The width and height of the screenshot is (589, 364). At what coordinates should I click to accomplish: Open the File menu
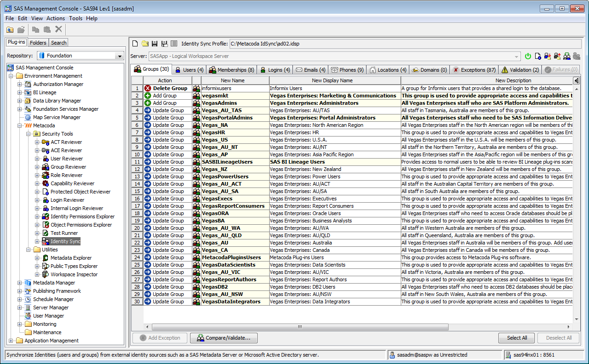[10, 18]
